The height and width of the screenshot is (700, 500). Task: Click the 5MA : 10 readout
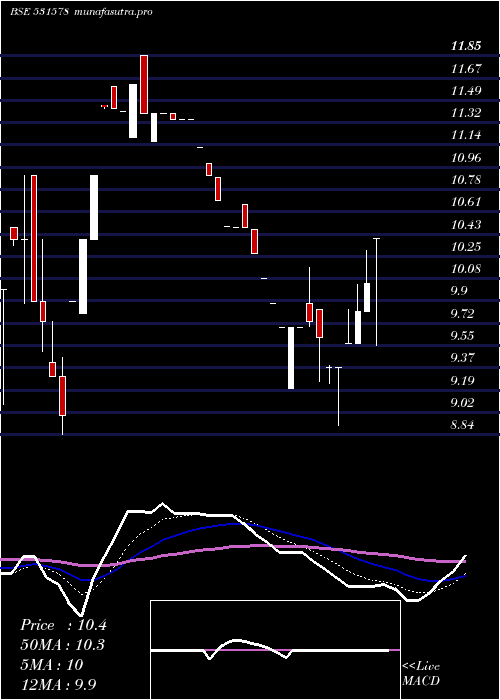51,664
